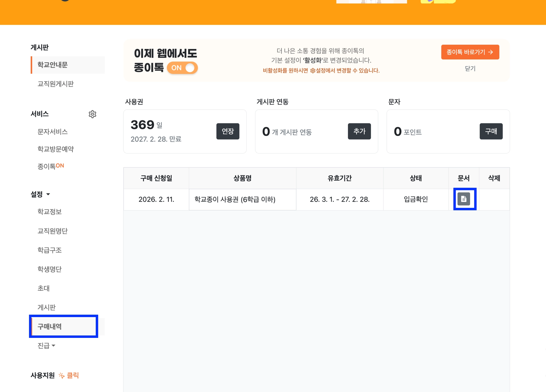Open 학교안내문 board

click(53, 65)
